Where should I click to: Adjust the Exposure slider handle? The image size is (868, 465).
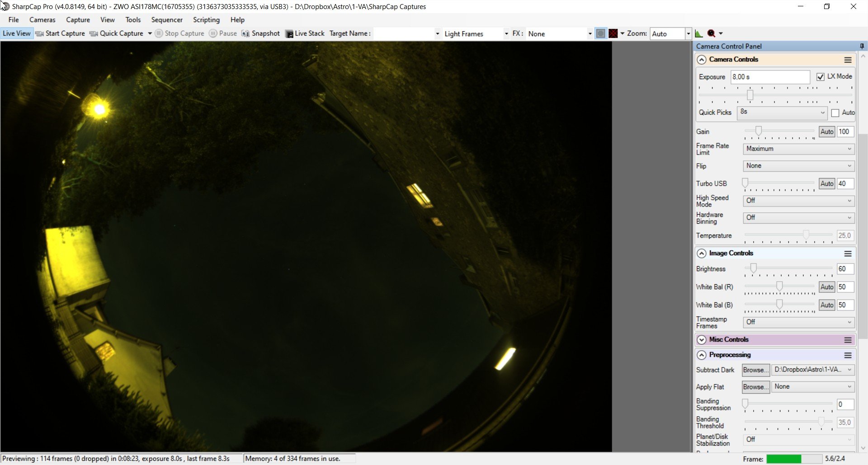(750, 95)
